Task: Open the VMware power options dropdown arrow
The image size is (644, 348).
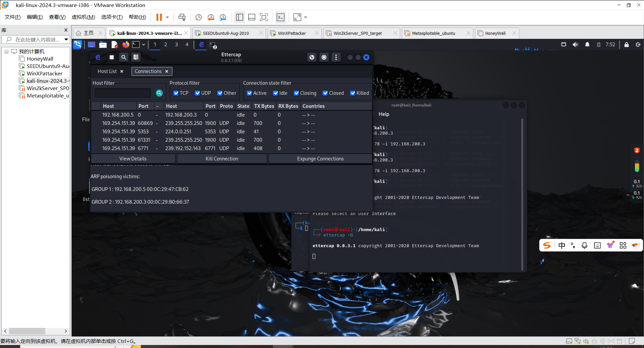Action: tap(167, 17)
